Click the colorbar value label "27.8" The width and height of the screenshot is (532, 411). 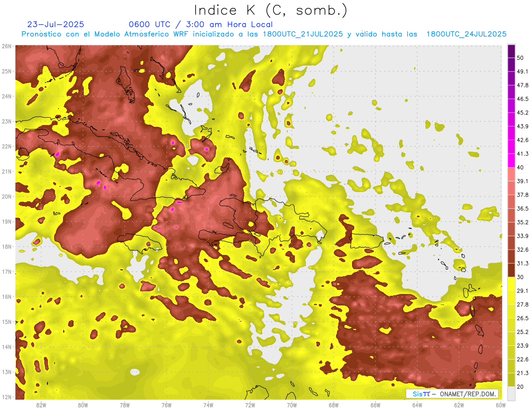pyautogui.click(x=522, y=305)
